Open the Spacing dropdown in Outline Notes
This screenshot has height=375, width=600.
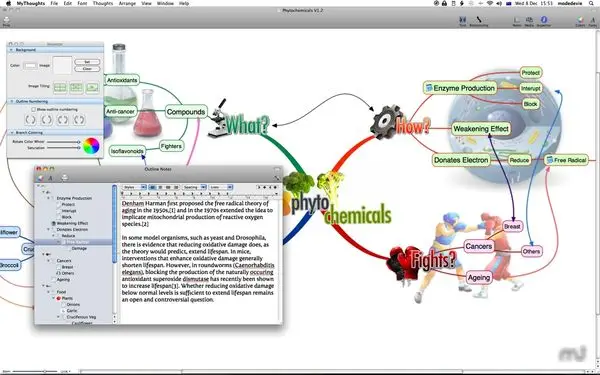[194, 187]
